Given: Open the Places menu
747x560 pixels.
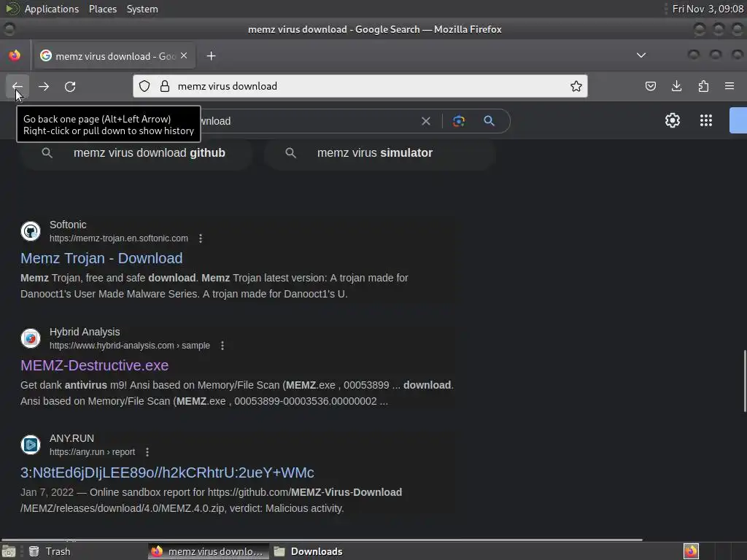Looking at the screenshot, I should point(103,9).
